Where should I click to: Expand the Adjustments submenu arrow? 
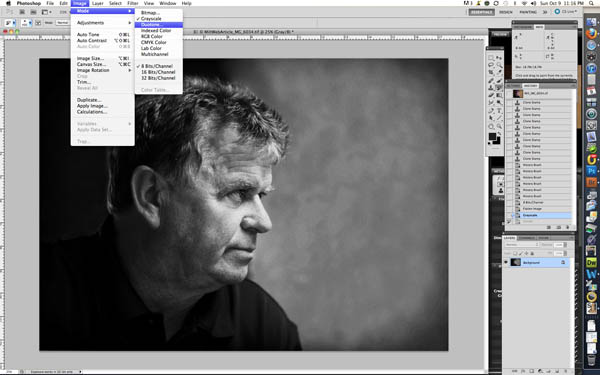coord(130,23)
